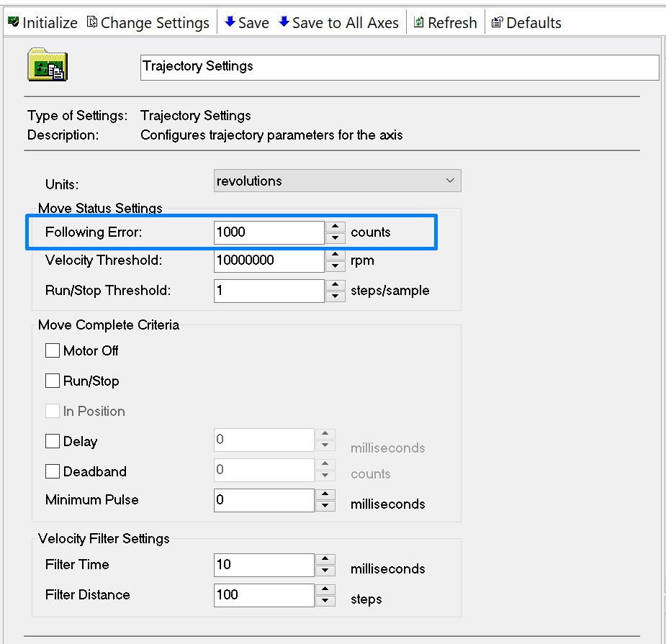Check the Delay checkbox
666x644 pixels.
click(x=53, y=441)
